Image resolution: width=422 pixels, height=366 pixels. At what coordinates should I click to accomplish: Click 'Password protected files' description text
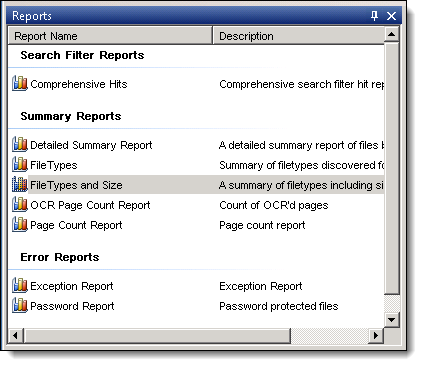point(279,306)
